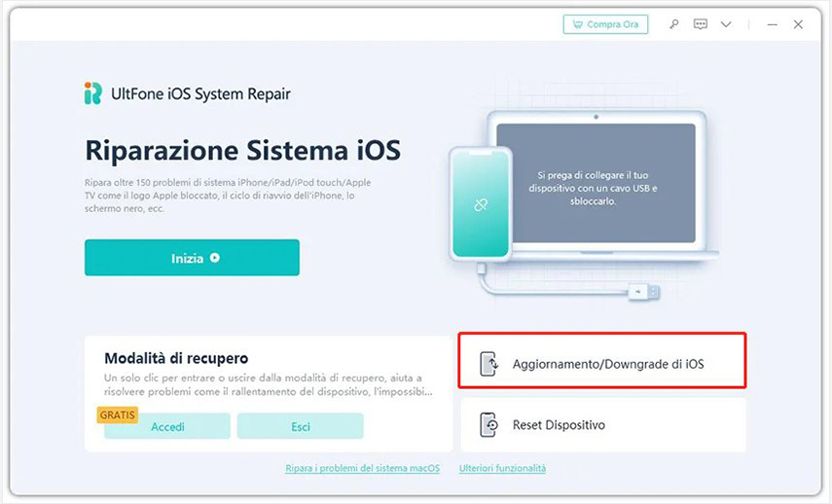Open Ripara i problemi del sistema macOS link
The width and height of the screenshot is (832, 504).
coord(362,468)
